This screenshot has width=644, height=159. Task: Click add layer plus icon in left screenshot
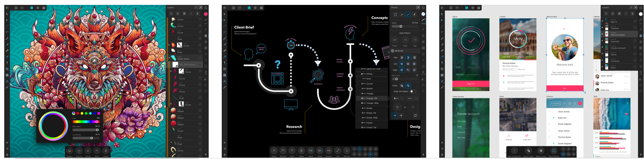191,14
